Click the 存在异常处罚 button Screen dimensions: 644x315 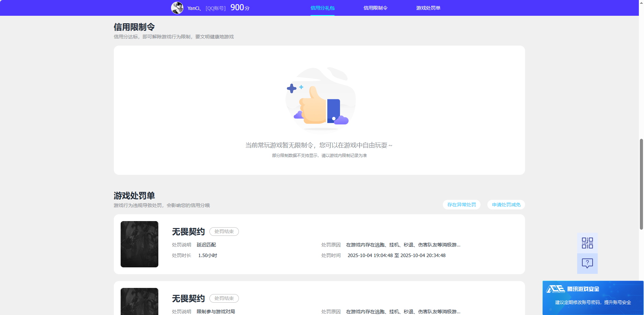coord(461,205)
